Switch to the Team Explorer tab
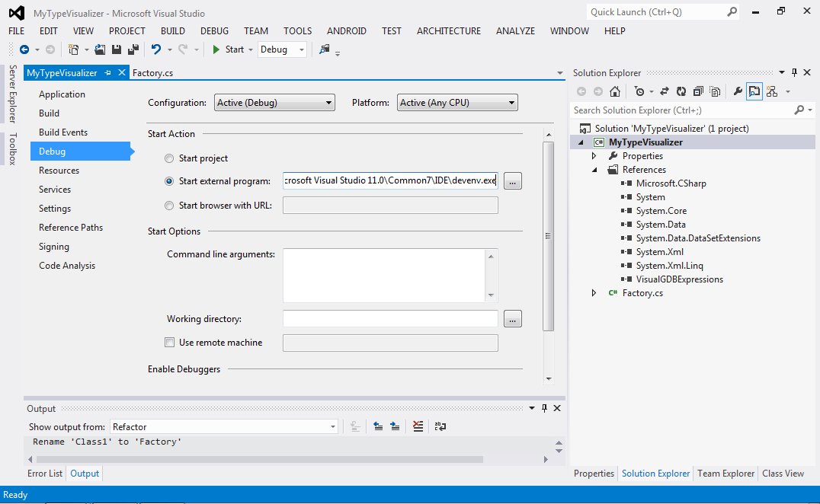The height and width of the screenshot is (504, 820). [726, 474]
